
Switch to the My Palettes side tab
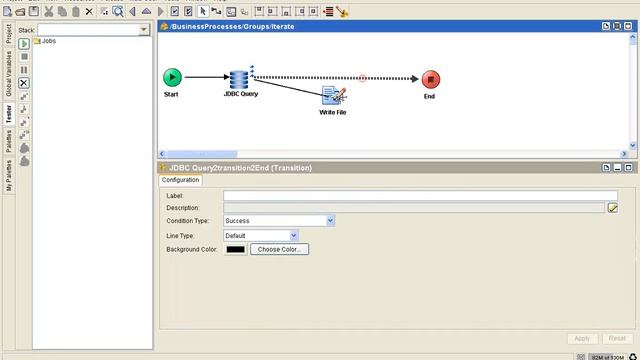pos(9,176)
